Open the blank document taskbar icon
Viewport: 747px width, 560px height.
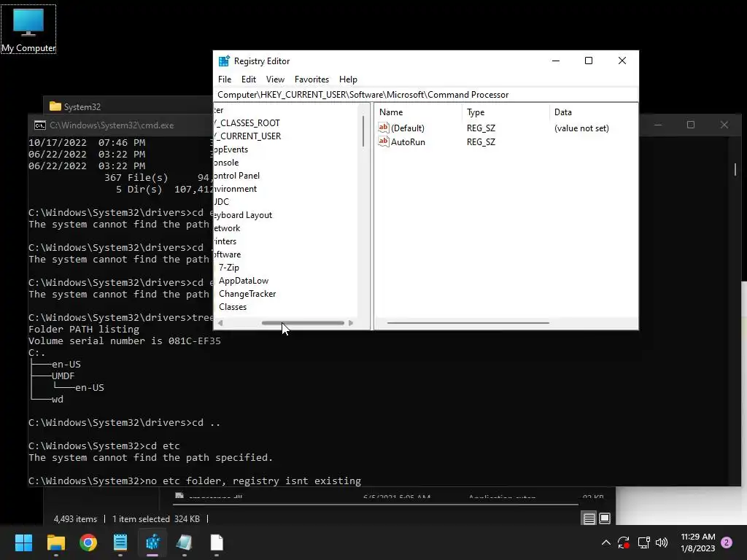pos(217,542)
